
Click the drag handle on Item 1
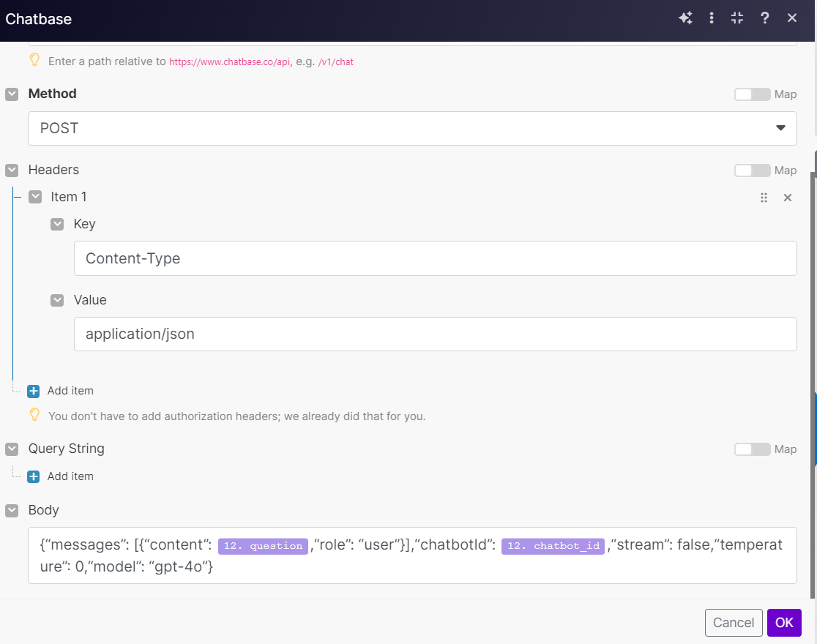point(764,198)
